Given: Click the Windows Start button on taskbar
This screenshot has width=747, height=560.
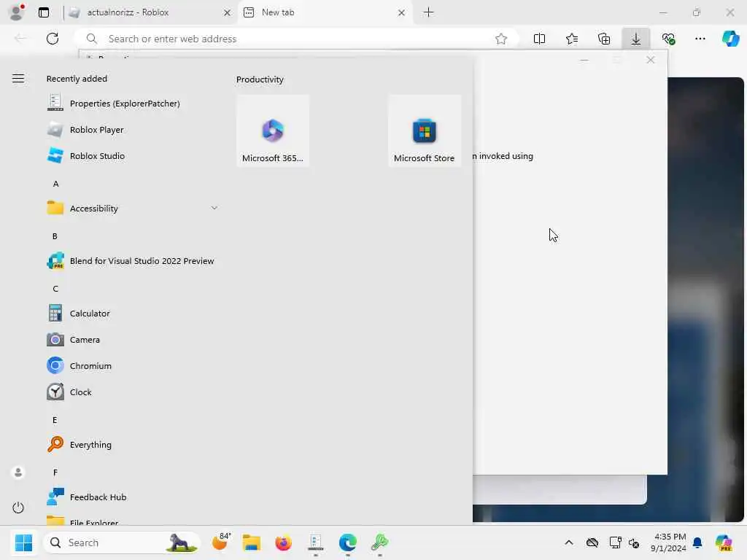Looking at the screenshot, I should coord(23,542).
